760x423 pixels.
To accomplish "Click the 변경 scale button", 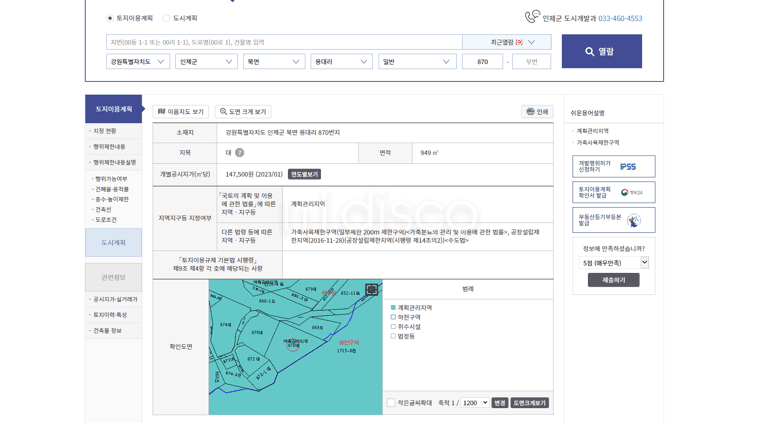I will pyautogui.click(x=500, y=403).
